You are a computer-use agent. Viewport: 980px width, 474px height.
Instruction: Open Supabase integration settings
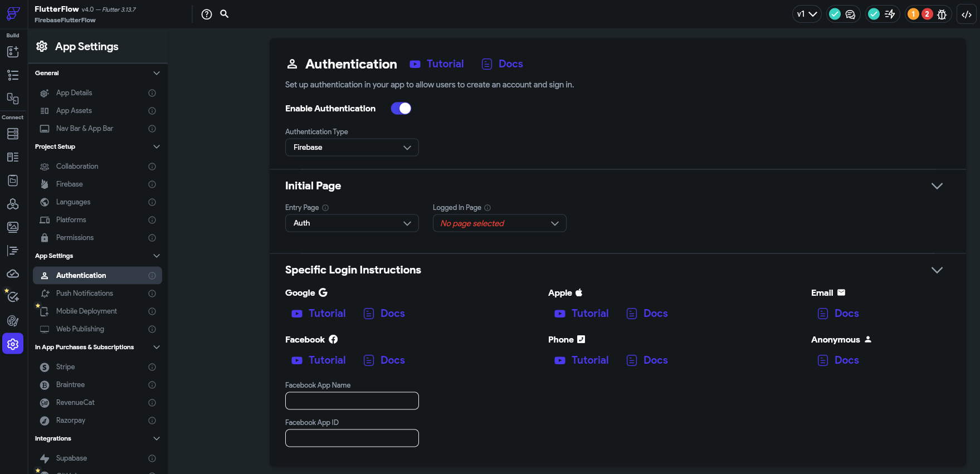[x=97, y=458]
